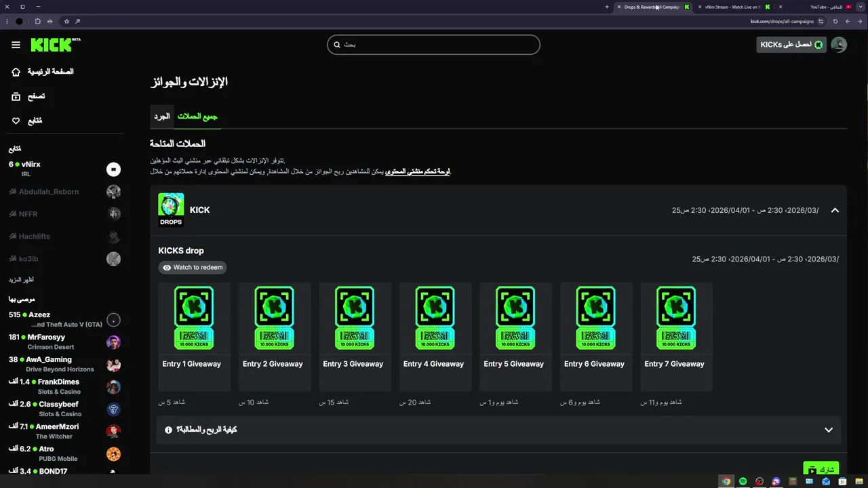Click Classybeef channel avatar

pos(113,409)
